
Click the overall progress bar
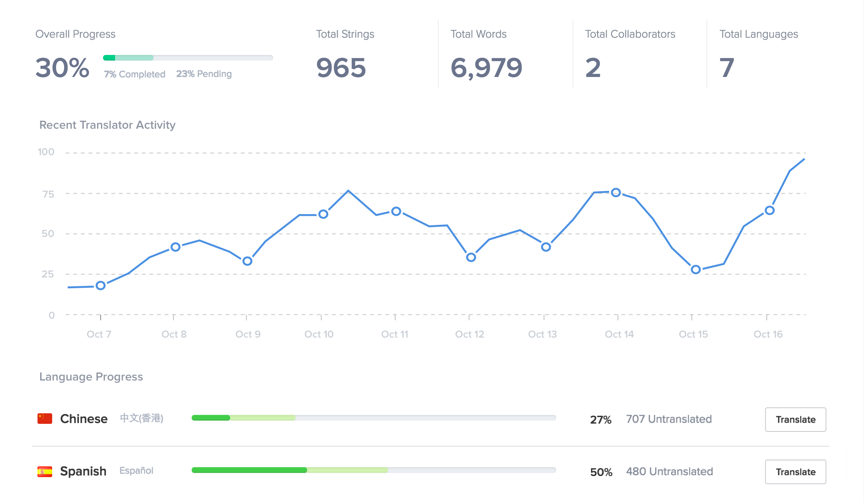pos(188,58)
